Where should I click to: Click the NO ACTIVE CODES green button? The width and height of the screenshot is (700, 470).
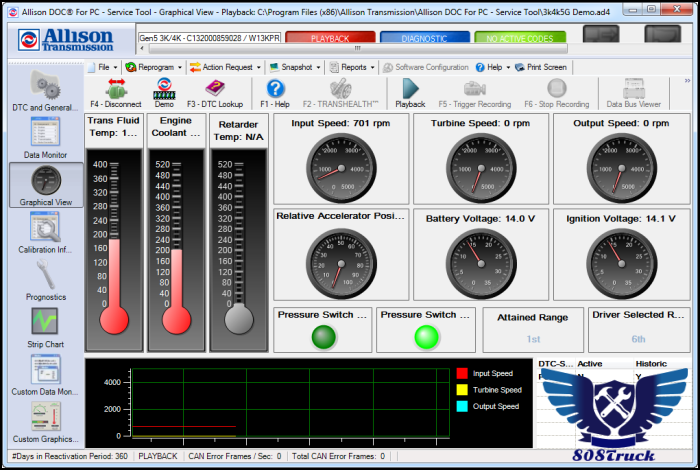pyautogui.click(x=520, y=38)
